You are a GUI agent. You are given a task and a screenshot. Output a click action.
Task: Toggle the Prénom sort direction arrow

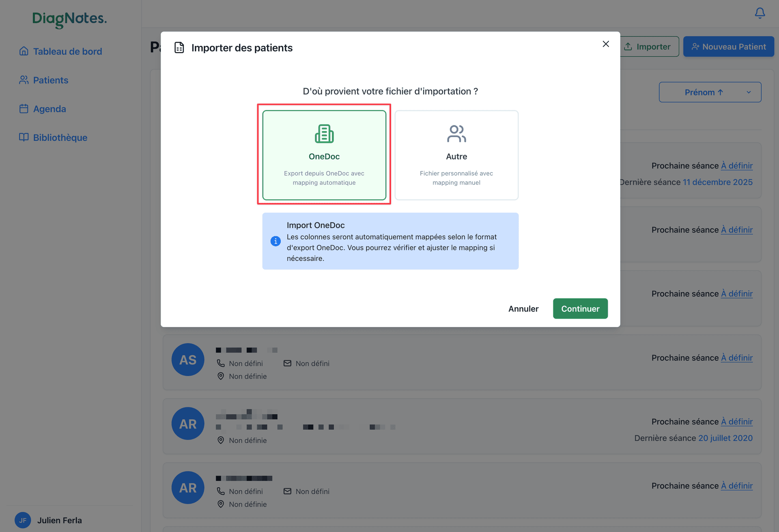click(x=721, y=92)
